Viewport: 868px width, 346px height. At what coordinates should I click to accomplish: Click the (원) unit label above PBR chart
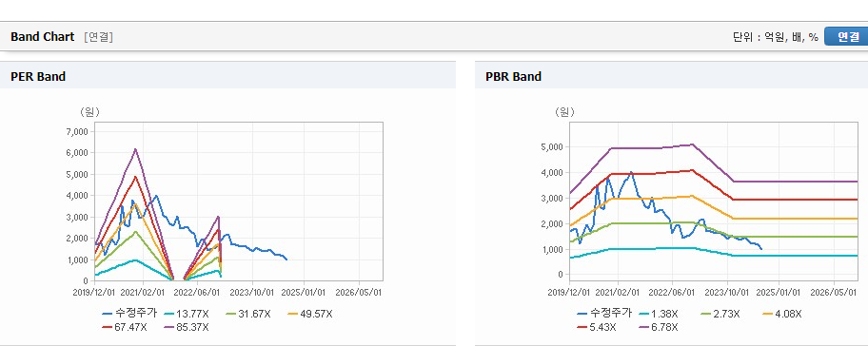point(564,112)
